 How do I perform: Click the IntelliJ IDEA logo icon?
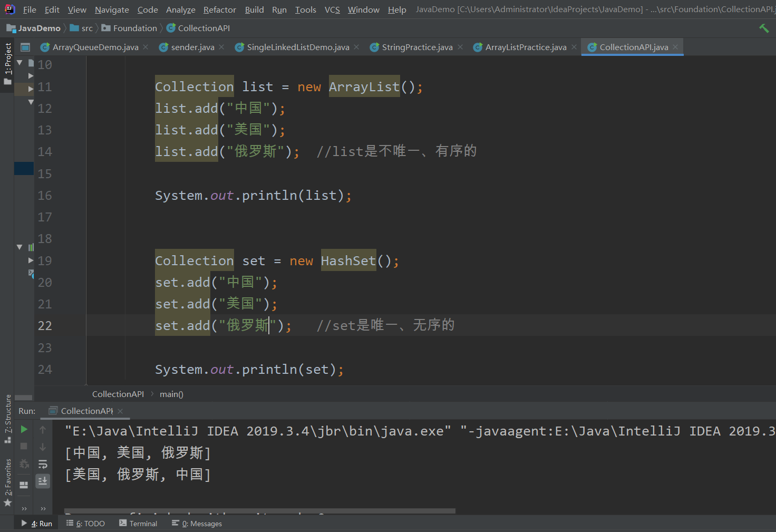[x=9, y=9]
